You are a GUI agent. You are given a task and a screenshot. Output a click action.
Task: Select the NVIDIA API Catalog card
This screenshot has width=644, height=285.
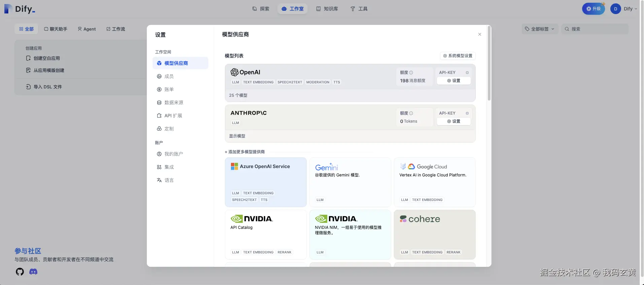266,235
